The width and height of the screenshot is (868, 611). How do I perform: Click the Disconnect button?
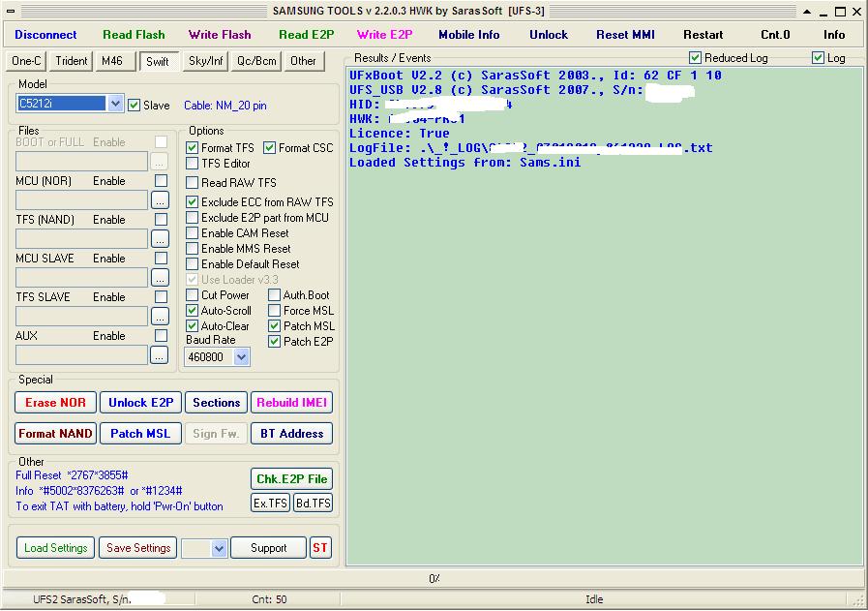[45, 34]
